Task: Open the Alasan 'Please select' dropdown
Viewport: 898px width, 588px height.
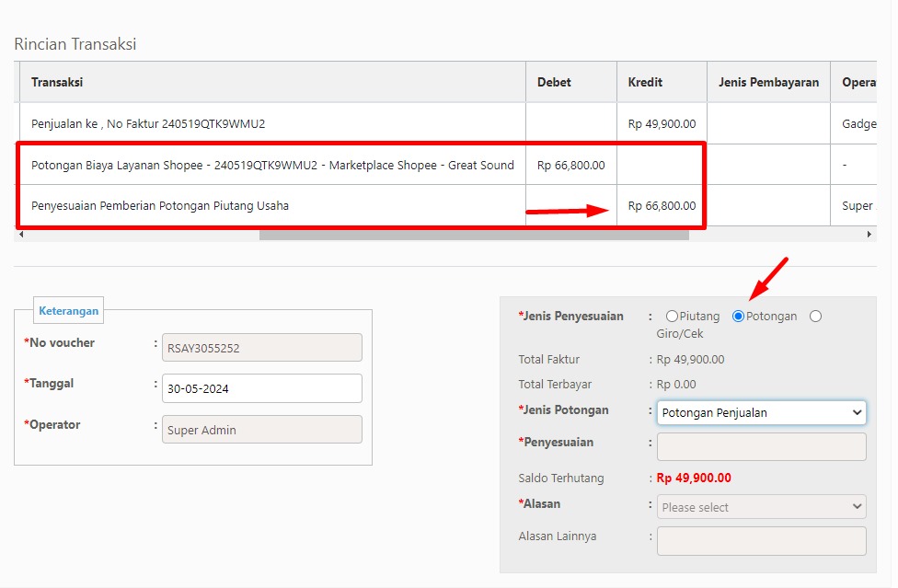Action: pos(761,507)
